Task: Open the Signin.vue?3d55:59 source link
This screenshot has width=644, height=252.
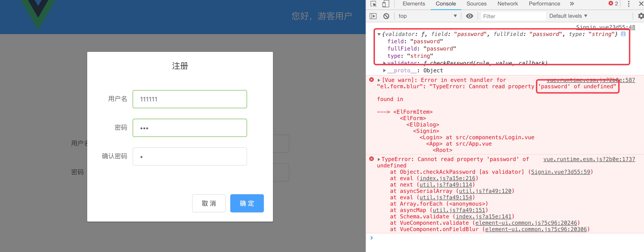Action: [560, 172]
